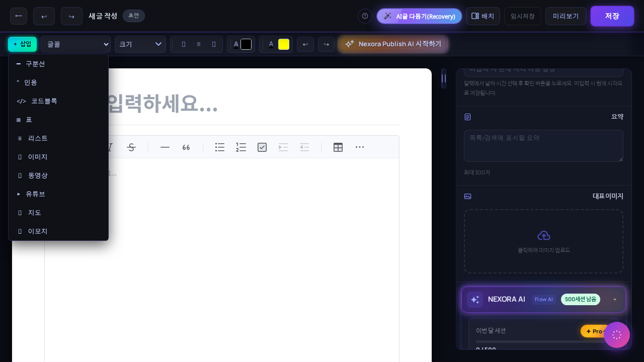
Task: Choose 인용 quote from the insert menu
Action: point(58,82)
